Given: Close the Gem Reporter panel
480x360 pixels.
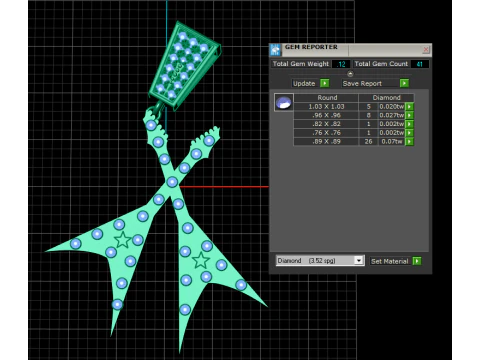Looking at the screenshot, I should [x=426, y=50].
